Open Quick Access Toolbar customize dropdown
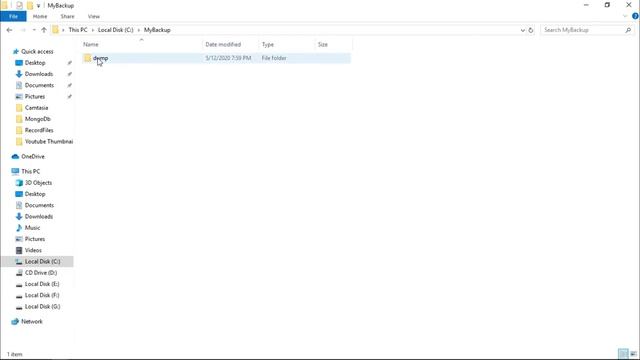 (38, 6)
